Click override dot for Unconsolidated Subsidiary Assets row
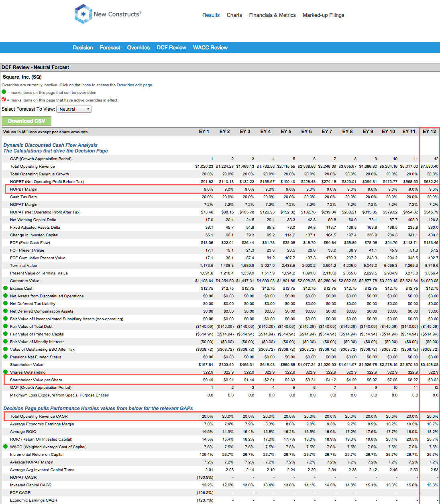Screen dimensions: 440x504 click(6, 319)
